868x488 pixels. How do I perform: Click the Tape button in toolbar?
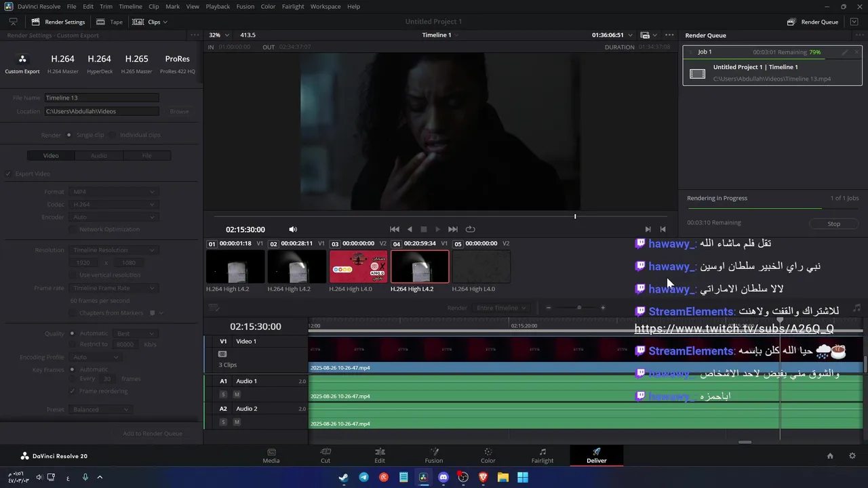(110, 22)
